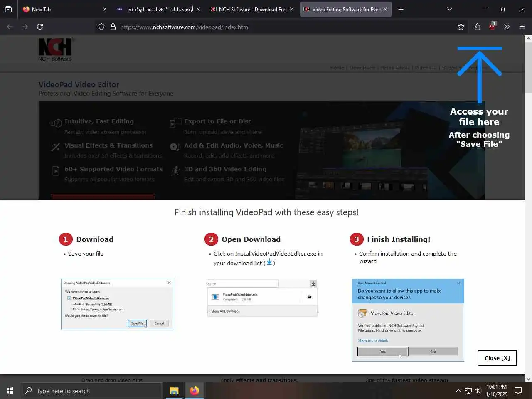532x399 pixels.
Task: Click the download arrow icon in step 2
Action: 269,262
